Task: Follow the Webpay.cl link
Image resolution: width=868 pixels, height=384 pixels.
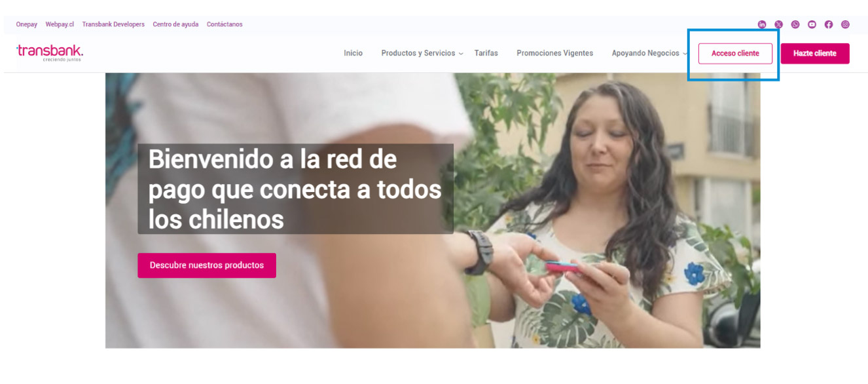Action: (x=60, y=24)
